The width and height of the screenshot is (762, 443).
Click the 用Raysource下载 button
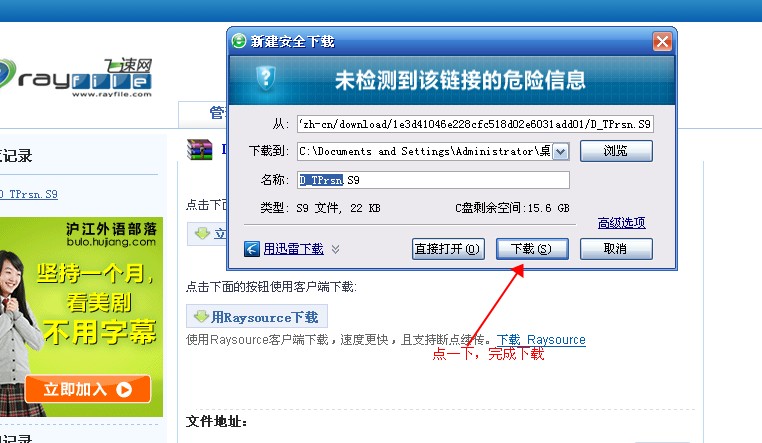pyautogui.click(x=257, y=317)
